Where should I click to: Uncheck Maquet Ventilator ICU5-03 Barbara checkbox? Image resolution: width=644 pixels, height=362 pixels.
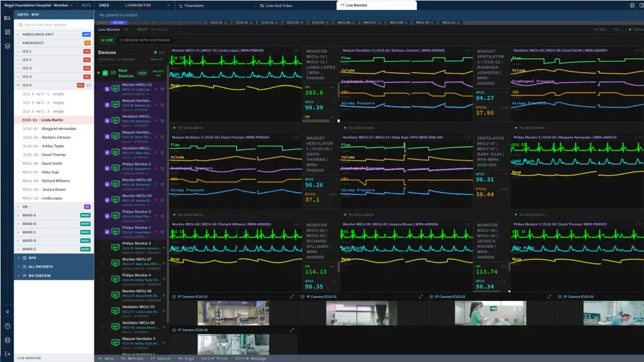pos(107,105)
